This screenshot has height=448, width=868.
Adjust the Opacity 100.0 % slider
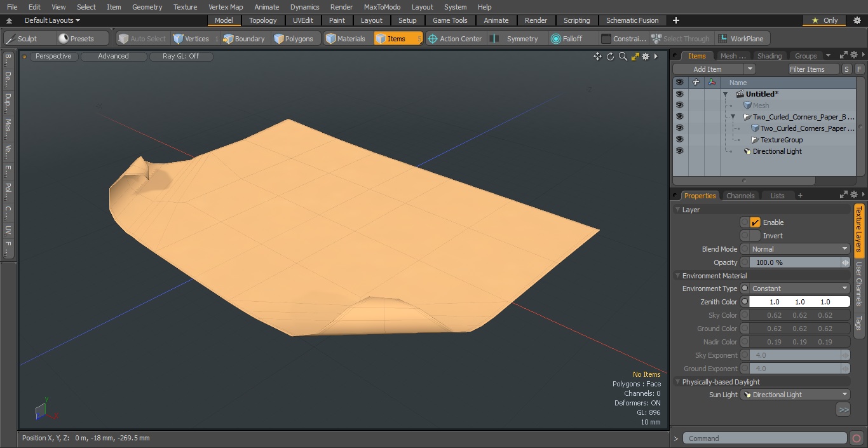(795, 262)
